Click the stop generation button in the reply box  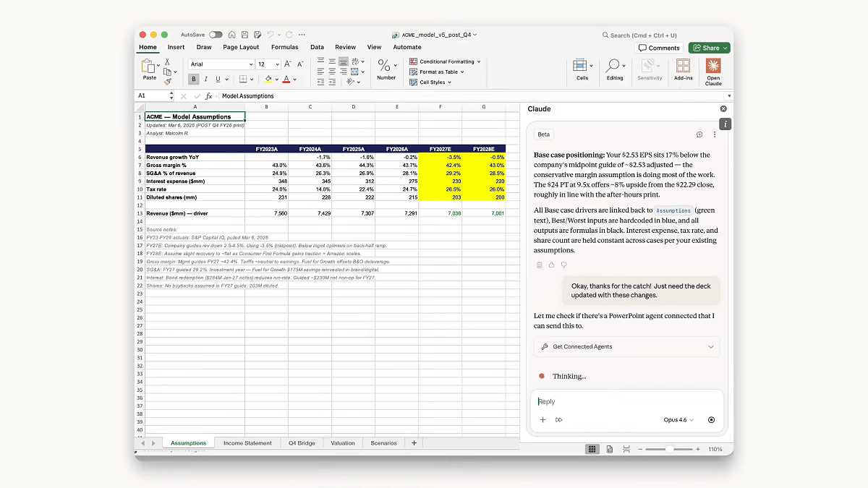coord(711,420)
